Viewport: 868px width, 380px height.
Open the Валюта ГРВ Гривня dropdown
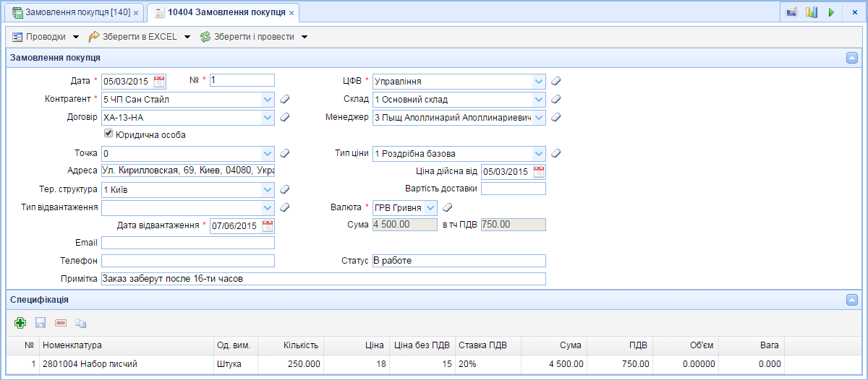tap(430, 207)
